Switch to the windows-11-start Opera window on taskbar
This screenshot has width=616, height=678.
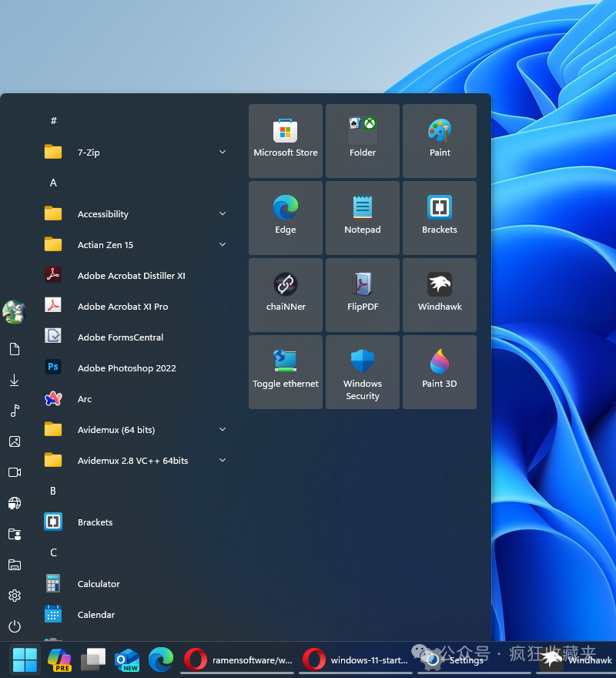point(356,660)
